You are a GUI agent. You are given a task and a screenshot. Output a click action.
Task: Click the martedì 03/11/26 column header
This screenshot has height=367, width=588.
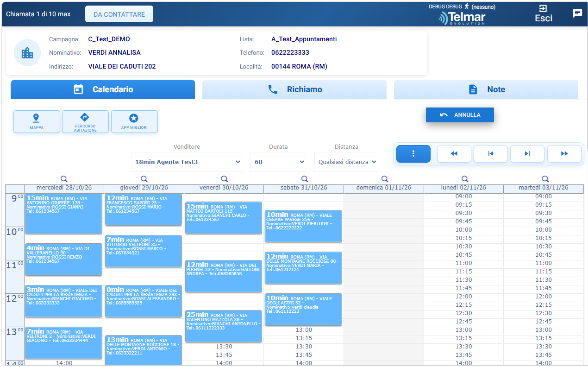(x=544, y=188)
